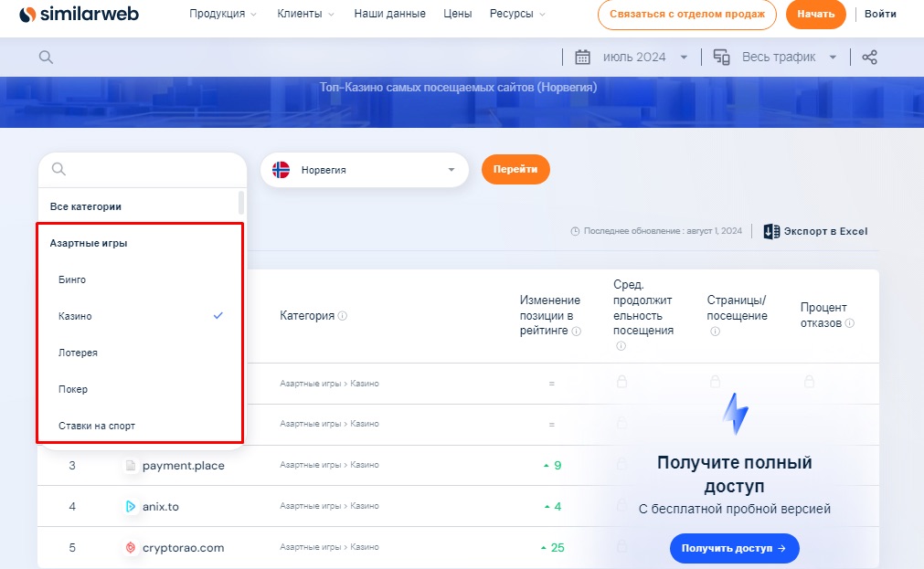
Task: Choose Покер subcategory
Action: (x=73, y=389)
